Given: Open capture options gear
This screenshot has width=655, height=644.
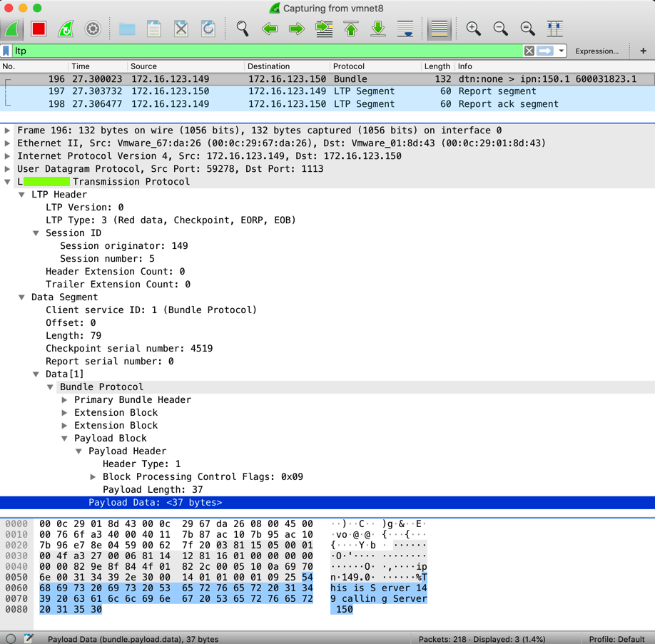Looking at the screenshot, I should 93,29.
